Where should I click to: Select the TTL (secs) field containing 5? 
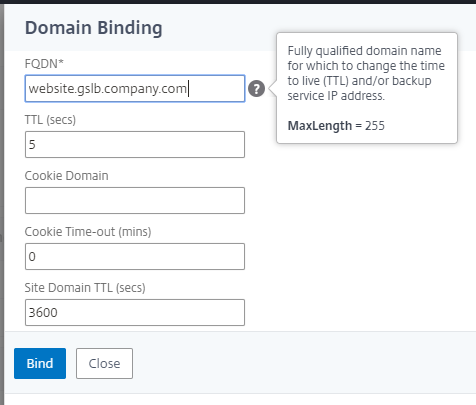tap(135, 145)
